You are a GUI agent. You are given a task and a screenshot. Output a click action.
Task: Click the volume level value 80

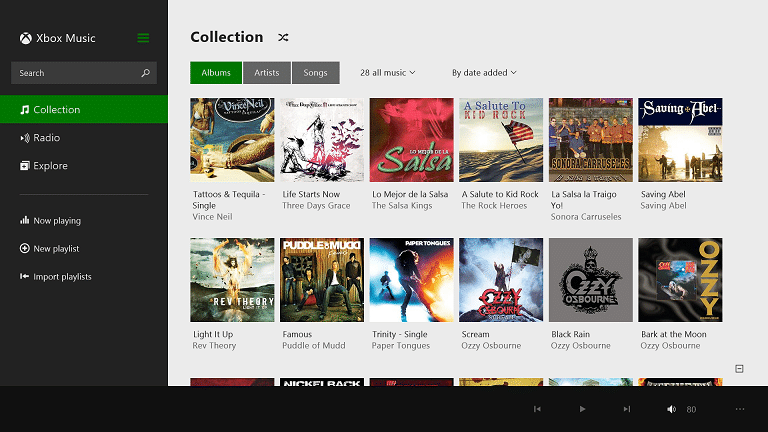[691, 409]
